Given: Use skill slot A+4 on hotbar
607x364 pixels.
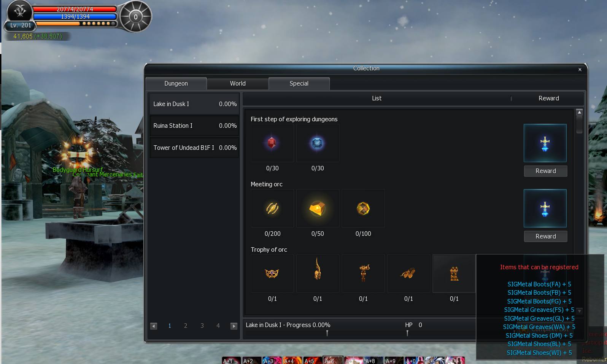Looking at the screenshot, I should (293, 360).
